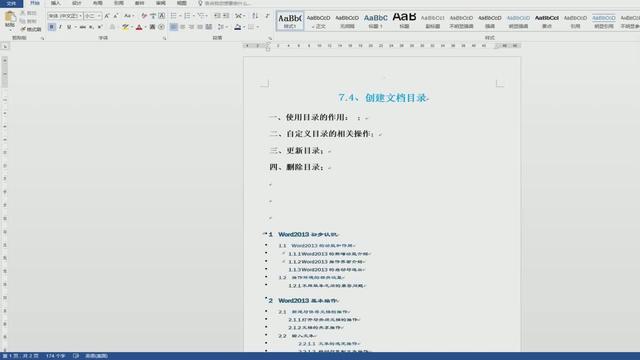Switch to the 设计 (Design) tab
The image size is (640, 360).
pyautogui.click(x=76, y=3)
